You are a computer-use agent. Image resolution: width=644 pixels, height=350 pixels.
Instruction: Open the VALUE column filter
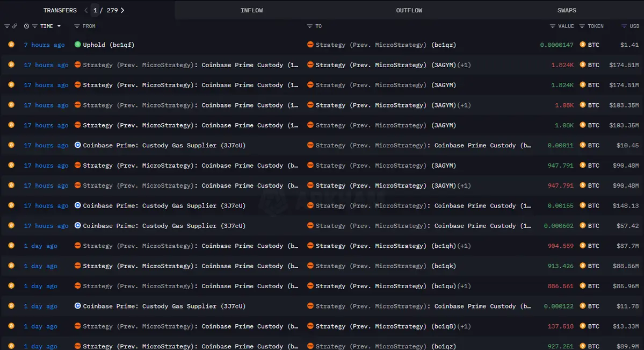click(552, 26)
